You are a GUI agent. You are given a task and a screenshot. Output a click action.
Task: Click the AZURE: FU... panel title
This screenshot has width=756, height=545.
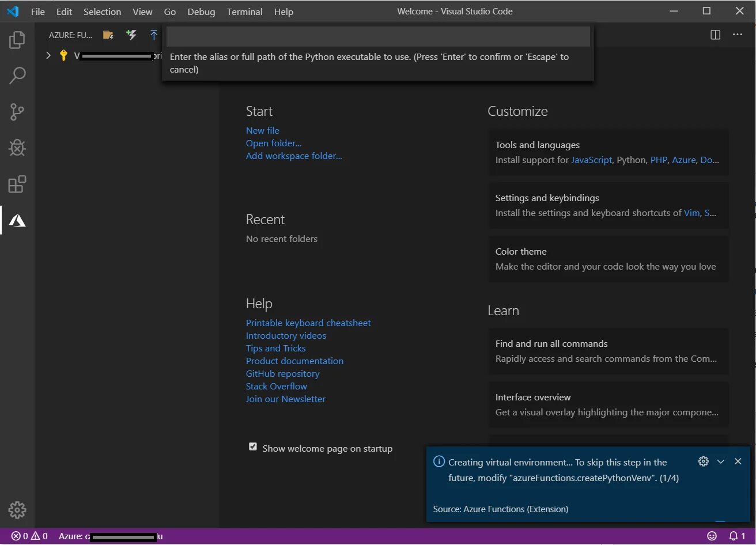pos(70,35)
